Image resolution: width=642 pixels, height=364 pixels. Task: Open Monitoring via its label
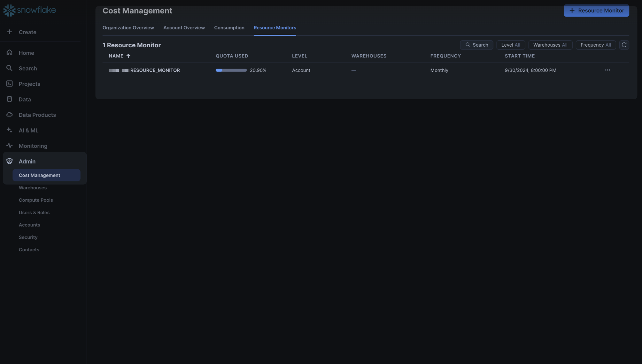(33, 146)
